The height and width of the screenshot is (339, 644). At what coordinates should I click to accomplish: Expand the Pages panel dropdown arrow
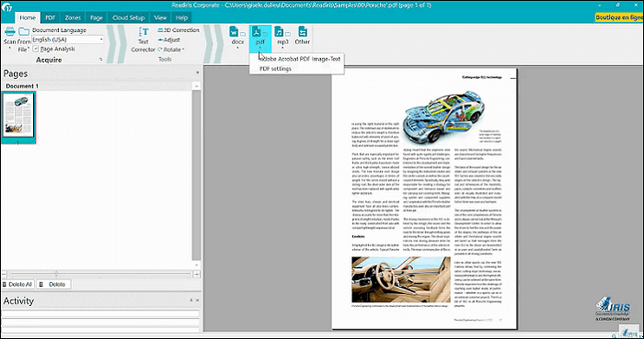[198, 73]
